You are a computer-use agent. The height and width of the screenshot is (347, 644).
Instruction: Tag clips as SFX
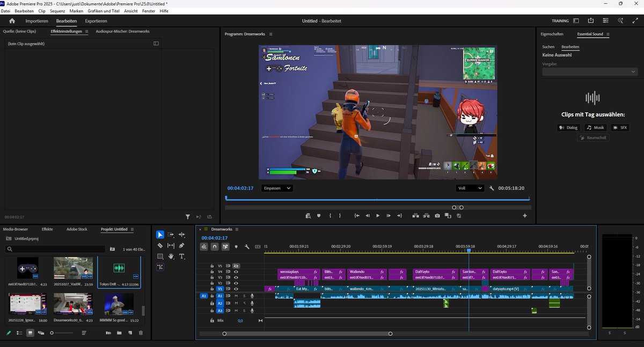(620, 128)
